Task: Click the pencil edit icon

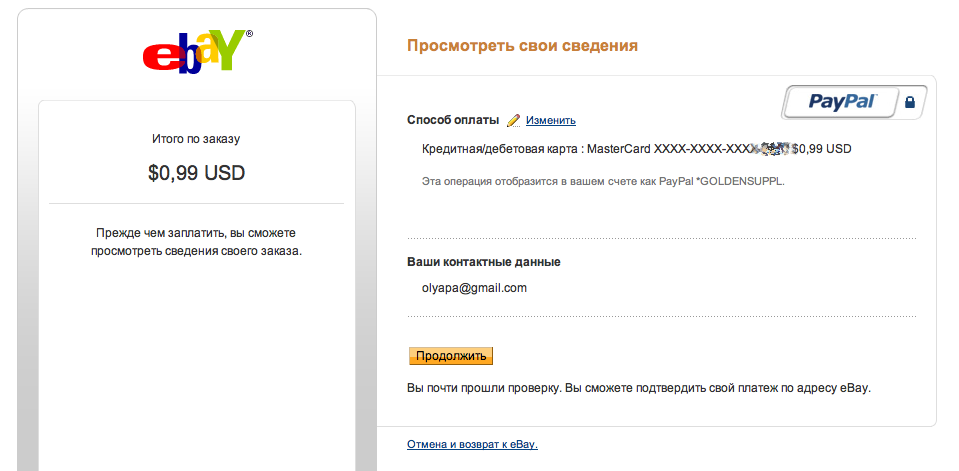Action: click(x=514, y=120)
